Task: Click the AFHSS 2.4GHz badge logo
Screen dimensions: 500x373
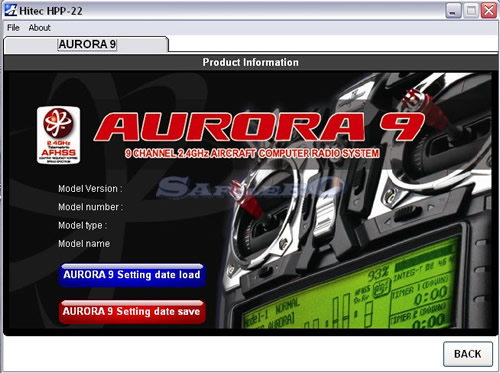Action: [x=59, y=135]
